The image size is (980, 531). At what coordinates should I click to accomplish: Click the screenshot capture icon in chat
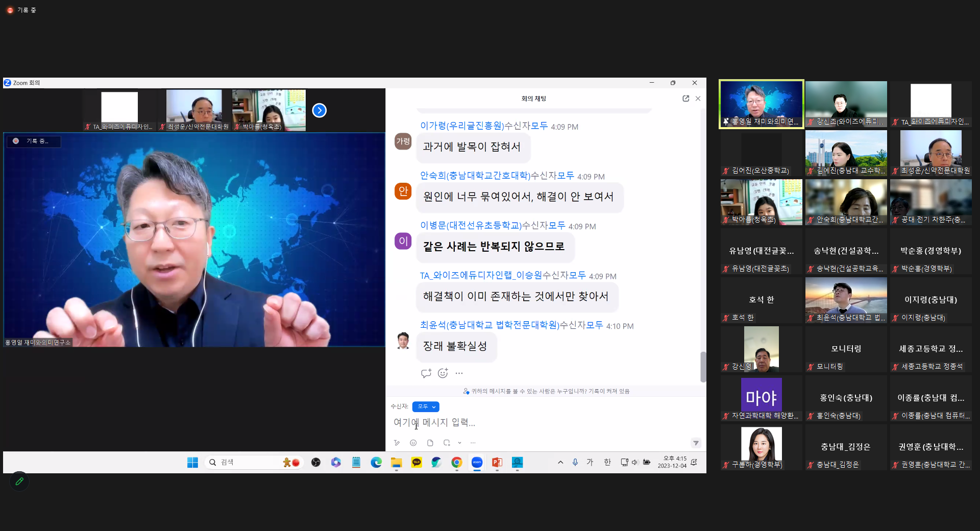coord(447,443)
